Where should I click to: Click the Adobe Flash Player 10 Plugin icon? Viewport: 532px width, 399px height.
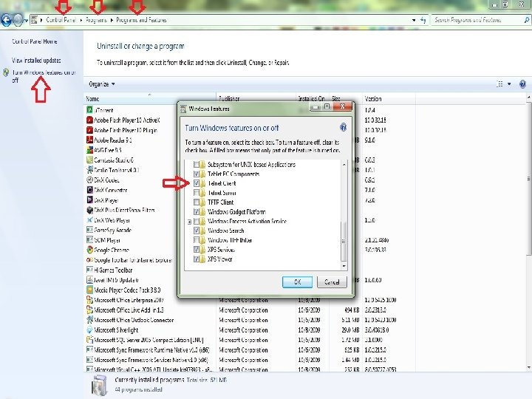pyautogui.click(x=89, y=130)
